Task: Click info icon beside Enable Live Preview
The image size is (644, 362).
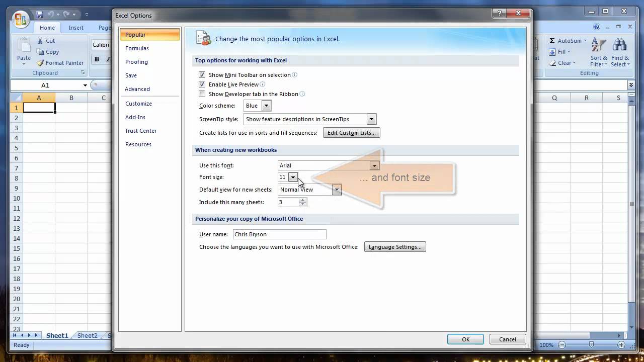Action: tap(263, 84)
